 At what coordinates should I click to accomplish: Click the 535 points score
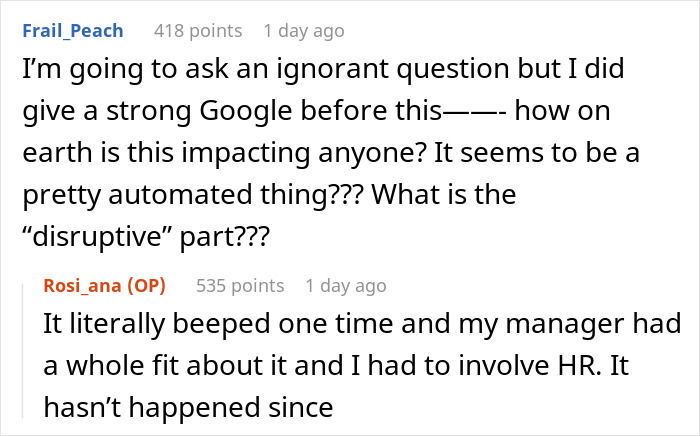point(238,286)
